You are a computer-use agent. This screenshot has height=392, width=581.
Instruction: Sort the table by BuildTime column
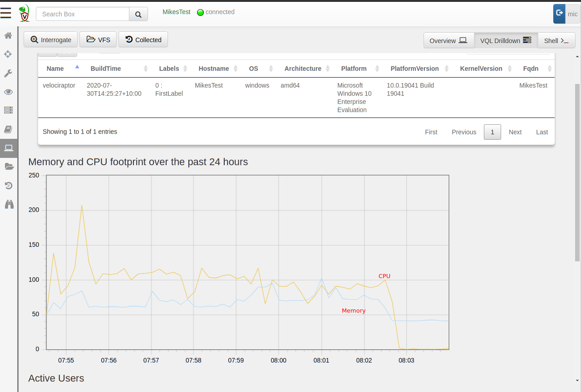pos(106,69)
